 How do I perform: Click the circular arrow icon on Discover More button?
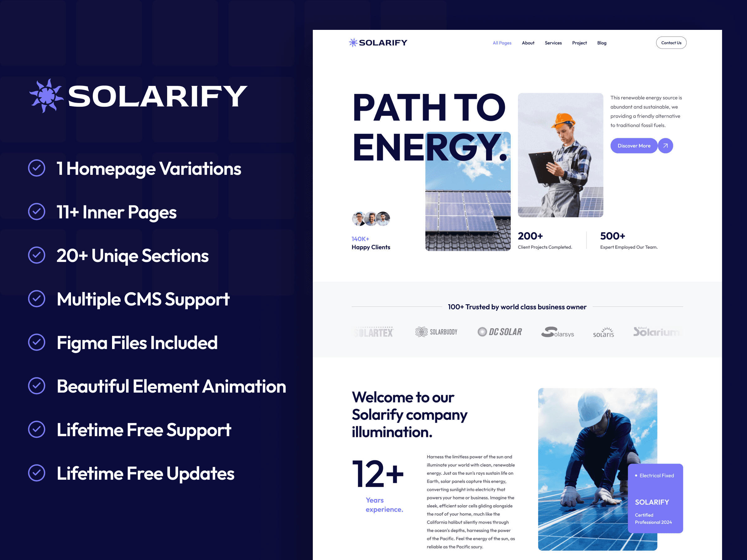click(665, 146)
